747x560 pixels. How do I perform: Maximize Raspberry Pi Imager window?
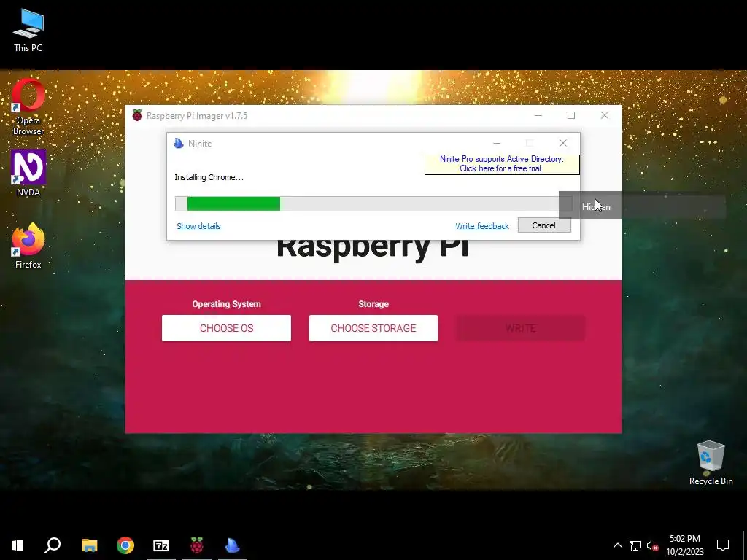pos(571,116)
